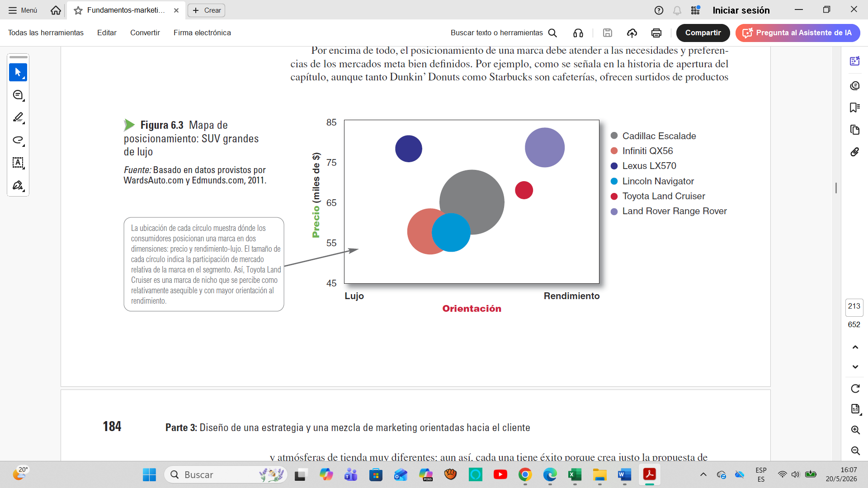
Task: Open the AI Assistant panel icon
Action: click(854, 61)
